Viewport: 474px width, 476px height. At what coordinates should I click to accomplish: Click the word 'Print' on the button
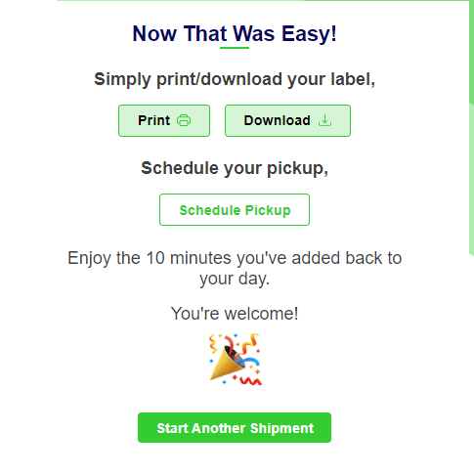click(x=153, y=120)
